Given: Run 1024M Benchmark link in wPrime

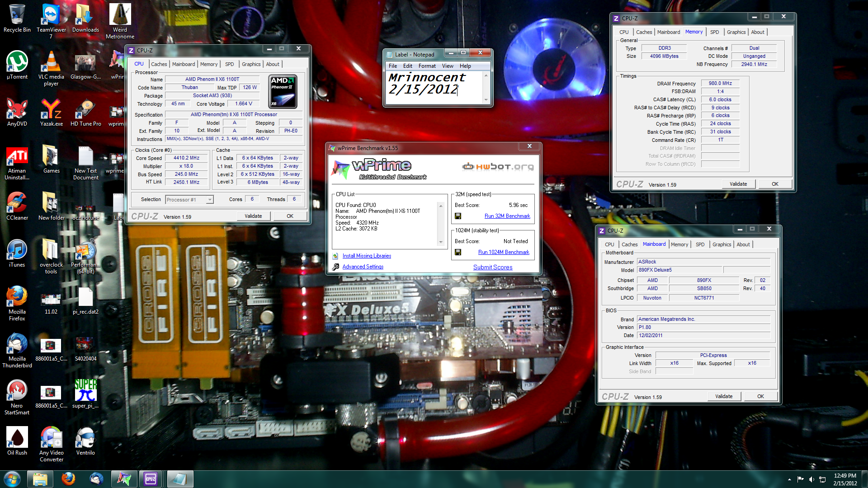Looking at the screenshot, I should (504, 252).
